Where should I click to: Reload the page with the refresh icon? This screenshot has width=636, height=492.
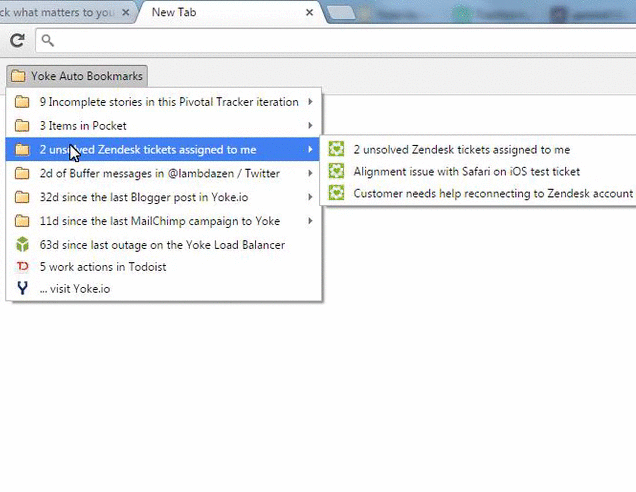point(17,40)
